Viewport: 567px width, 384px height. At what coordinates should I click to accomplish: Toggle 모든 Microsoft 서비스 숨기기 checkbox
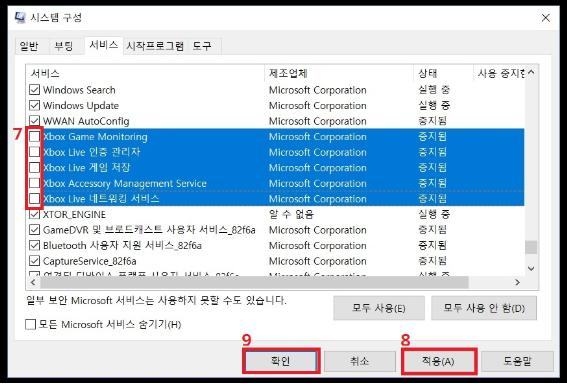pos(30,324)
